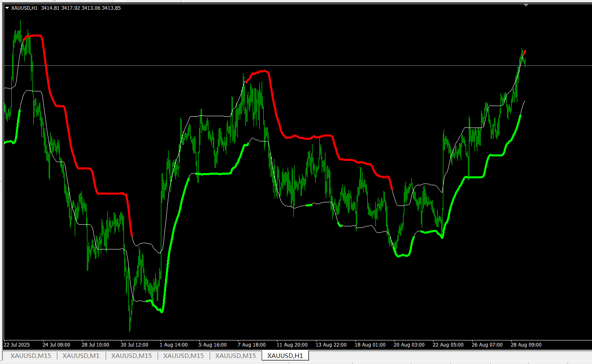
Task: Click the 26 Aug 07:00 time label
Action: pyautogui.click(x=487, y=345)
